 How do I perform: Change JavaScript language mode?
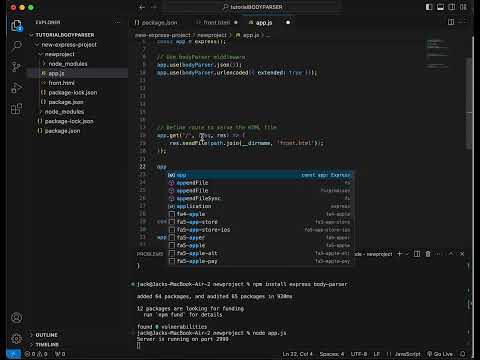(x=407, y=354)
